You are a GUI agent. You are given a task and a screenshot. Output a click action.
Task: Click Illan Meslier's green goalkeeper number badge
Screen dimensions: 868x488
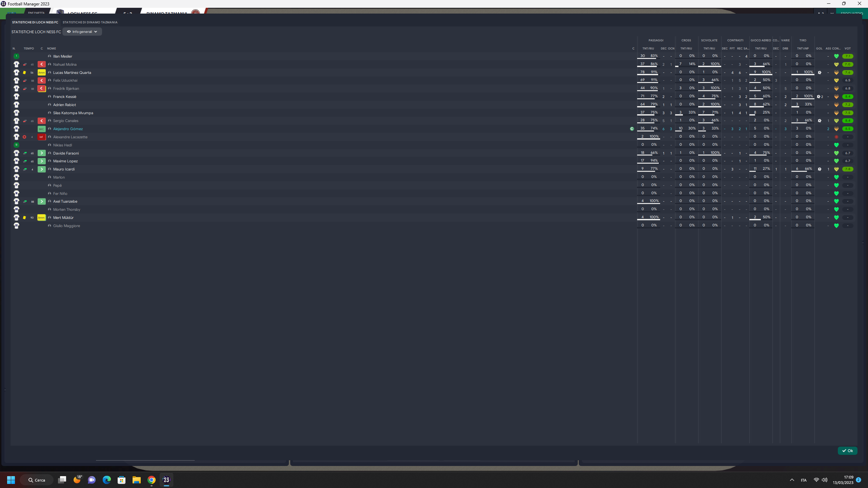pos(16,56)
